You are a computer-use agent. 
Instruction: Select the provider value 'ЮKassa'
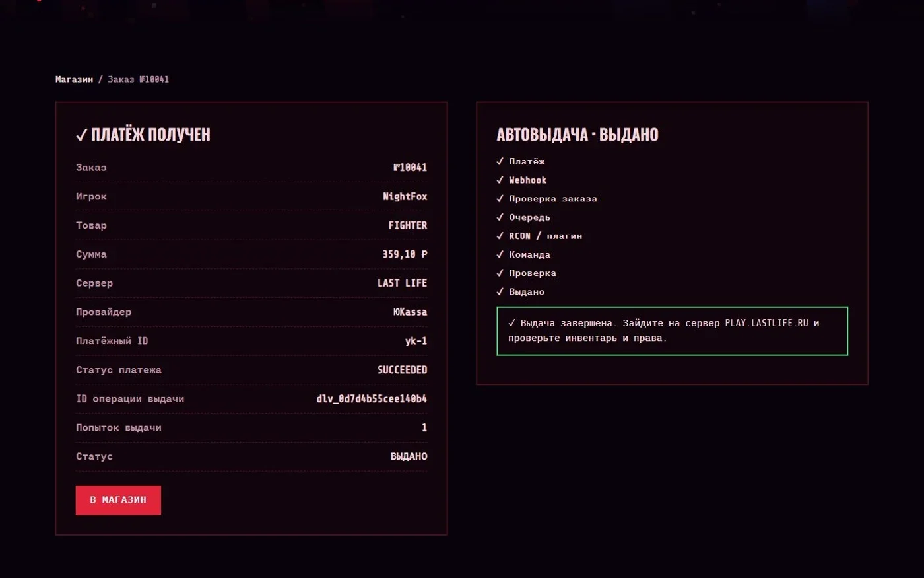[410, 312]
